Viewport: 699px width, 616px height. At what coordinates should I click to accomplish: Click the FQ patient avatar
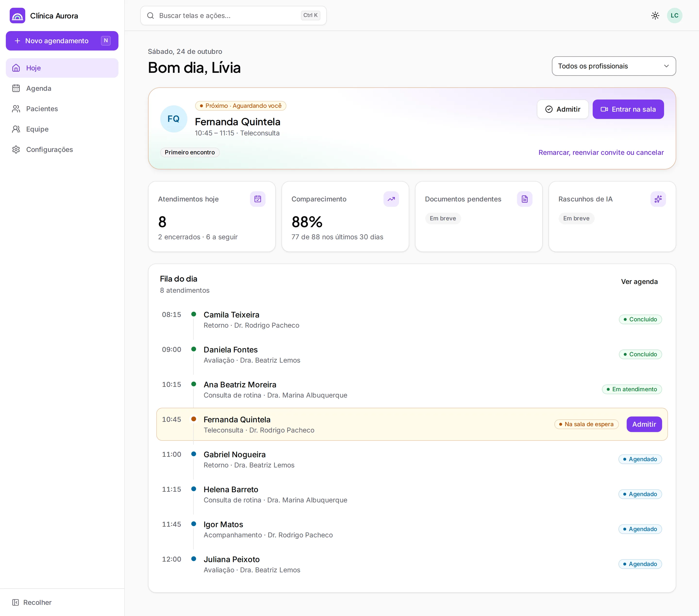[x=174, y=119]
